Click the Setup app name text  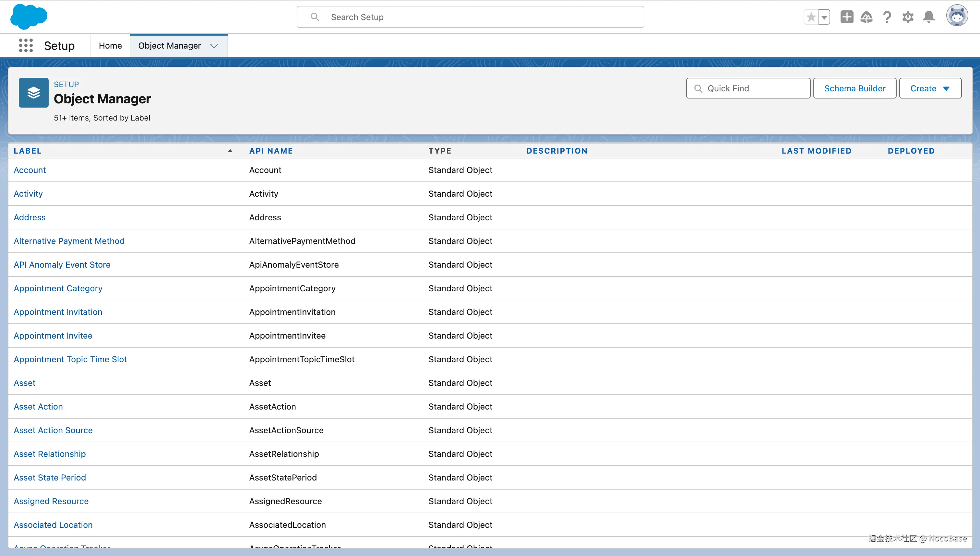click(x=59, y=46)
